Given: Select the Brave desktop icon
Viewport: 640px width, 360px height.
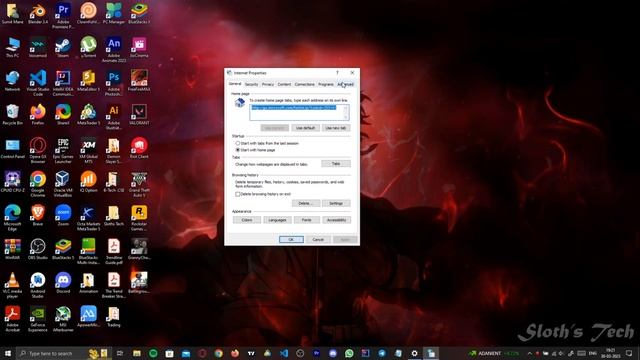Looking at the screenshot, I should coord(38,216).
